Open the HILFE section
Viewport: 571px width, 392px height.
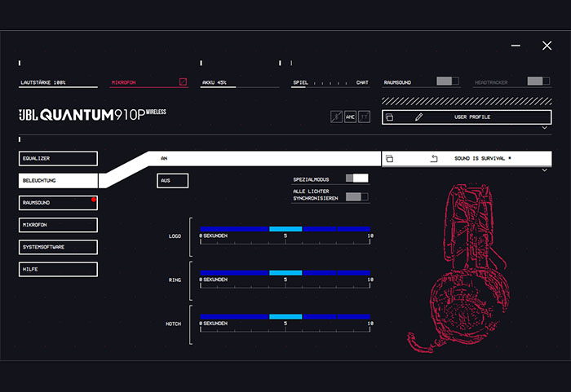[x=58, y=269]
